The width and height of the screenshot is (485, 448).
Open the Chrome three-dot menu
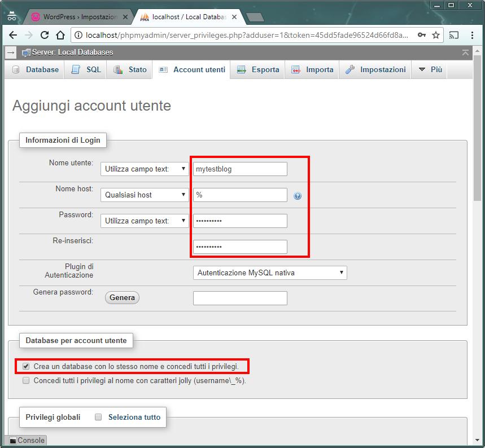click(x=472, y=35)
